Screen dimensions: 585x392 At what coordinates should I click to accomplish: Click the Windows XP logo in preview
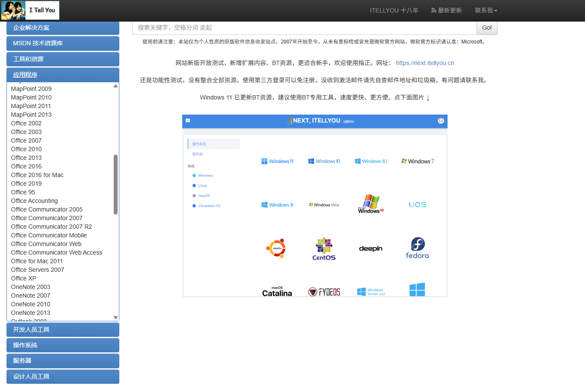370,204
